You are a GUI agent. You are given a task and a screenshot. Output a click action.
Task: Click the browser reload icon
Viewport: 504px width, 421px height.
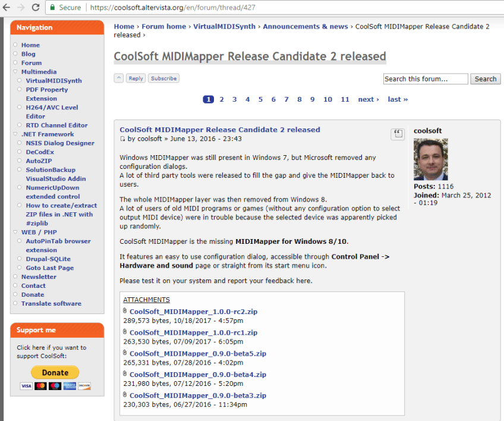tap(36, 8)
